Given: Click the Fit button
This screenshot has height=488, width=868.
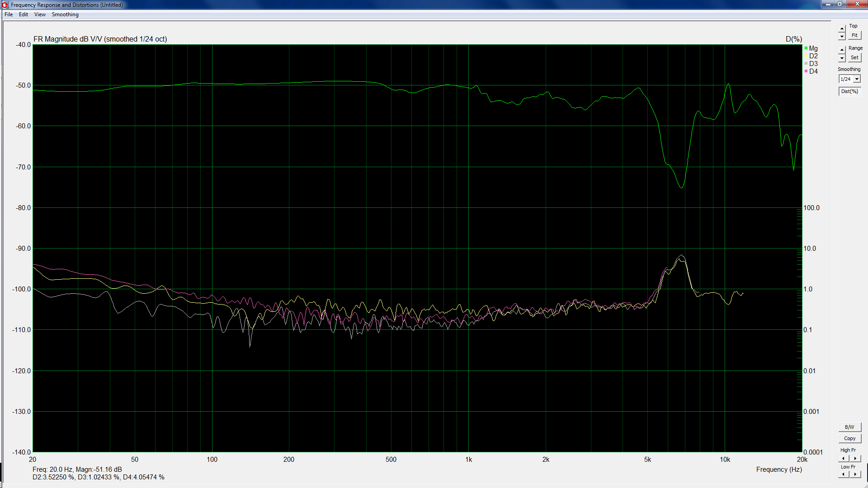Looking at the screenshot, I should coord(854,35).
